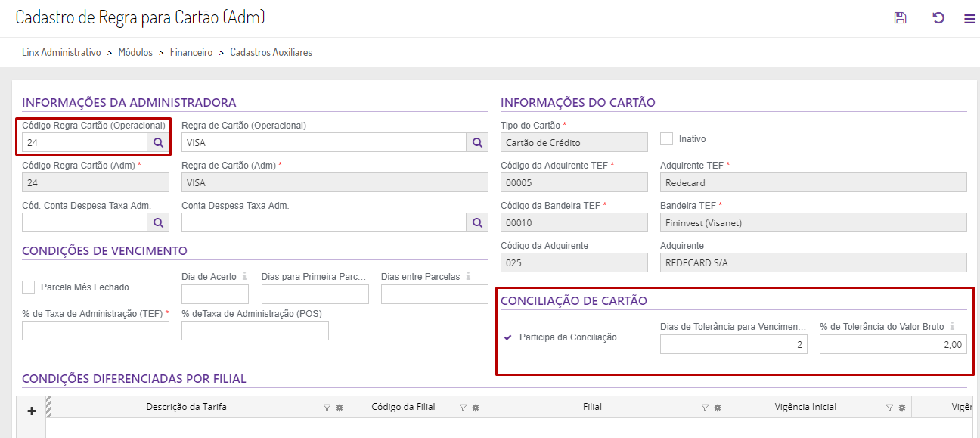Image resolution: width=980 pixels, height=438 pixels.
Task: Open filter on Descrição da Tarifa column
Action: click(327, 408)
